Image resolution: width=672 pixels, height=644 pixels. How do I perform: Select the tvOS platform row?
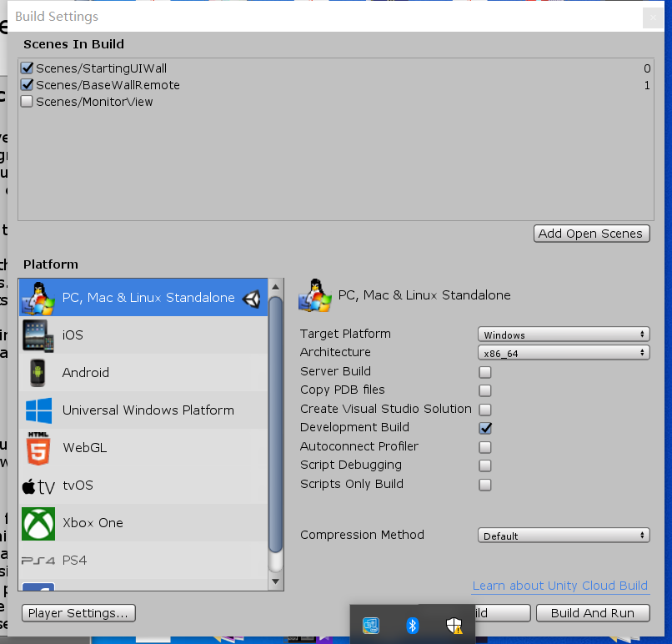pos(143,486)
